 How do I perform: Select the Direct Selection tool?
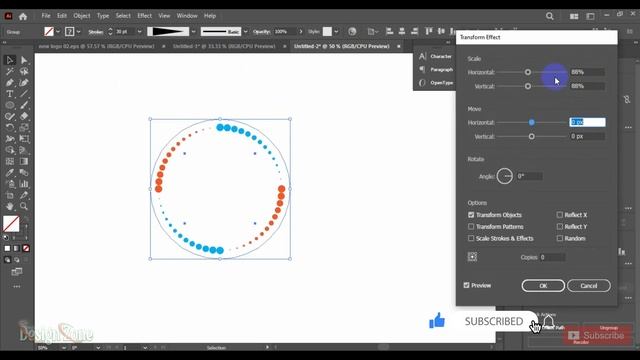tap(24, 60)
